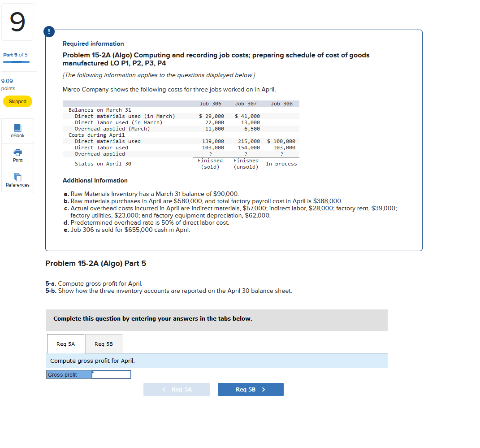
Task: Click the Costs during April row label
Action: [97, 135]
